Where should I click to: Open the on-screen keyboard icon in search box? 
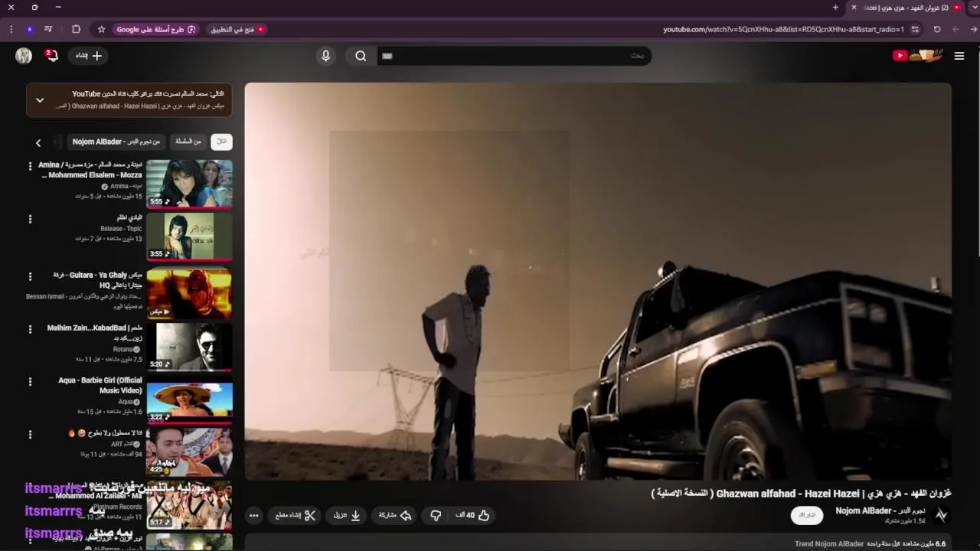[387, 56]
